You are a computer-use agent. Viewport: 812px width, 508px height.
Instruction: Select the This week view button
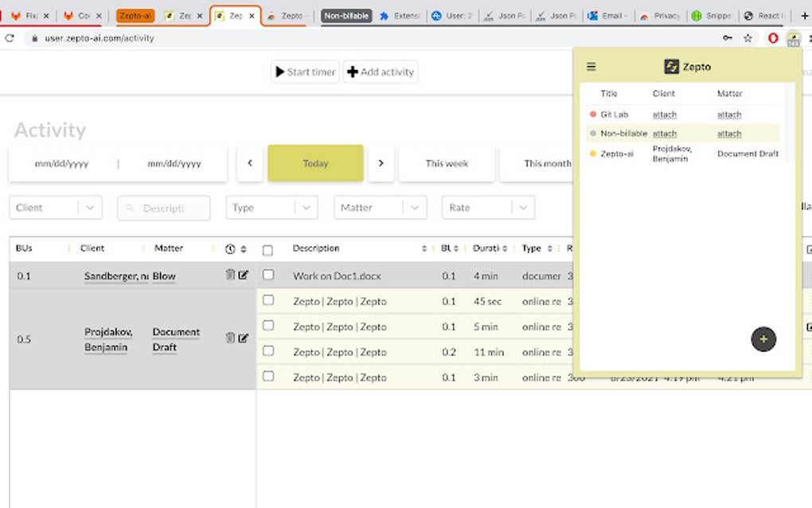point(447,163)
